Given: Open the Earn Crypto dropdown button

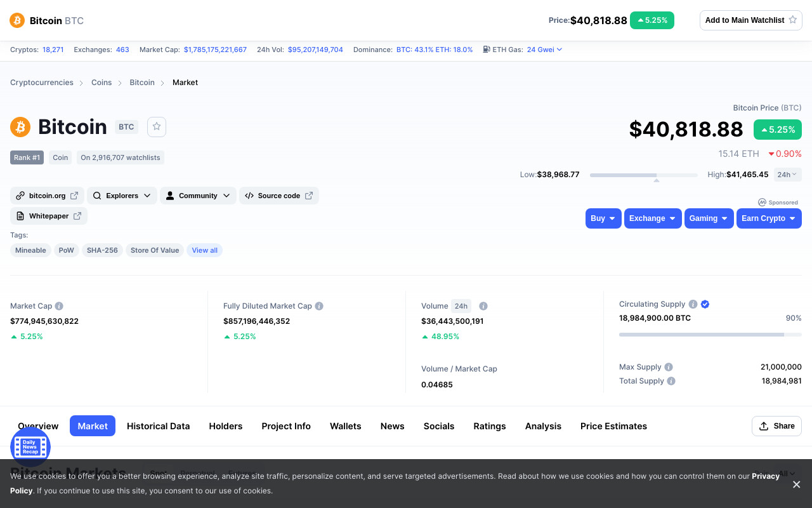Looking at the screenshot, I should click(769, 218).
